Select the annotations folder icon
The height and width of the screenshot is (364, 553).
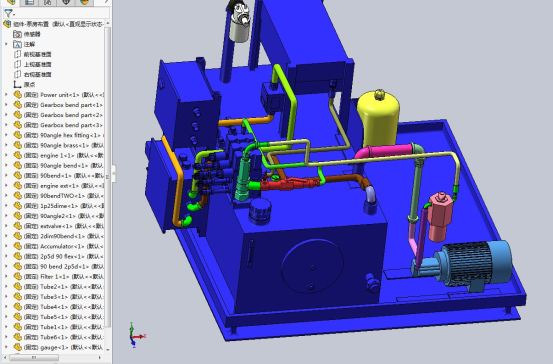point(17,44)
